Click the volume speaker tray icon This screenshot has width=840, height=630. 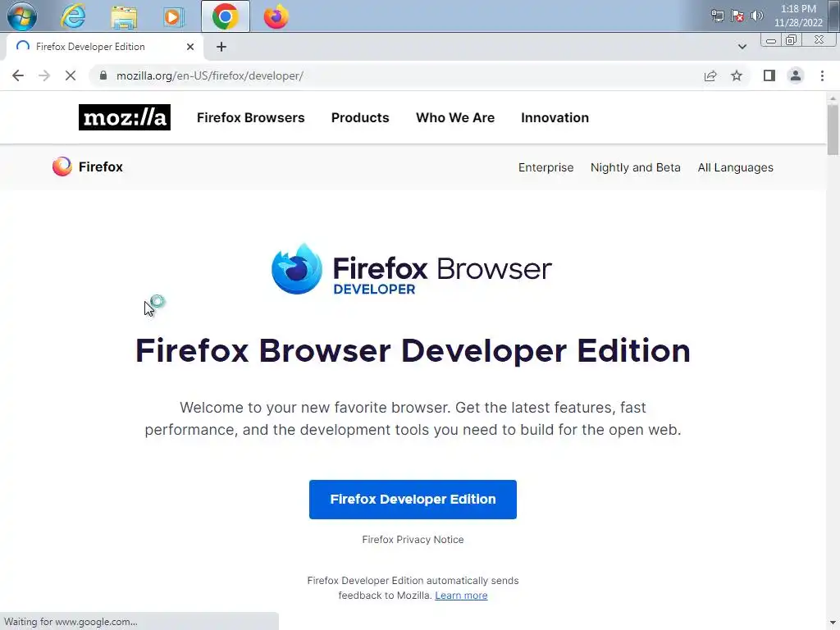tap(756, 16)
